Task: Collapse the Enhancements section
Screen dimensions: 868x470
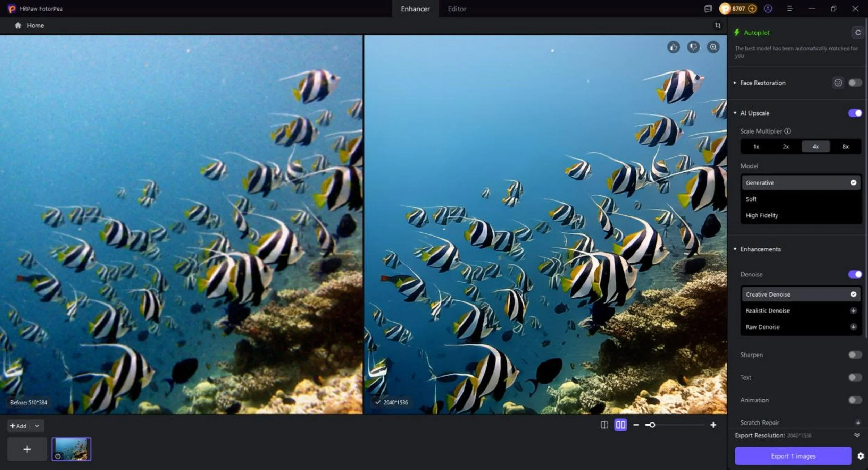Action: (x=735, y=249)
